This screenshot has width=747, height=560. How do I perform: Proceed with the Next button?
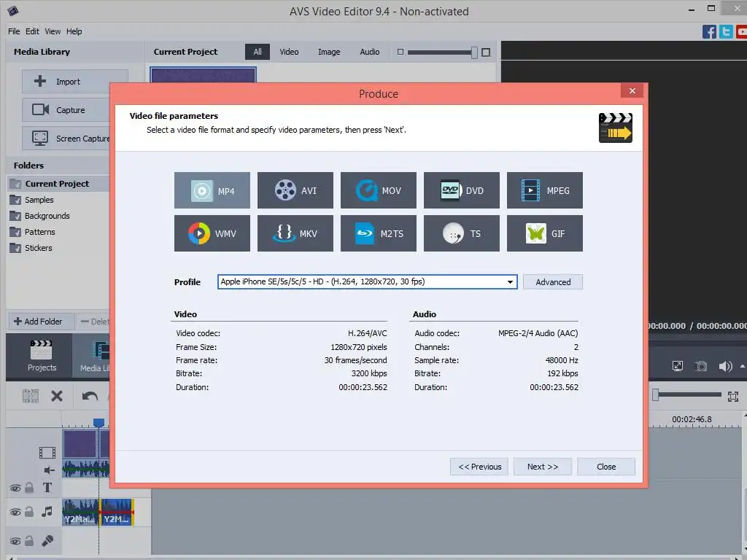click(x=543, y=467)
